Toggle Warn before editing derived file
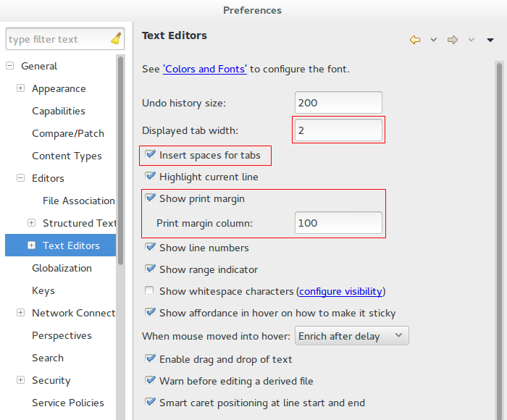Image resolution: width=507 pixels, height=420 pixels. tap(150, 380)
